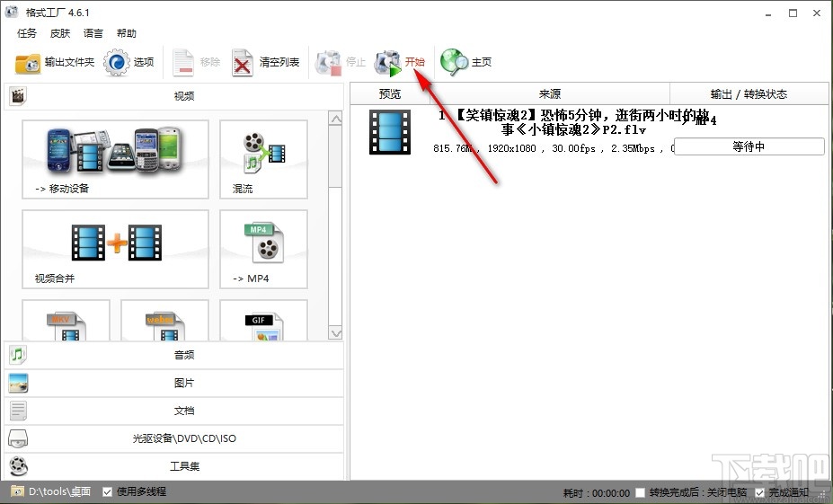
Task: Click scroll down arrow in video panel
Action: 336,333
